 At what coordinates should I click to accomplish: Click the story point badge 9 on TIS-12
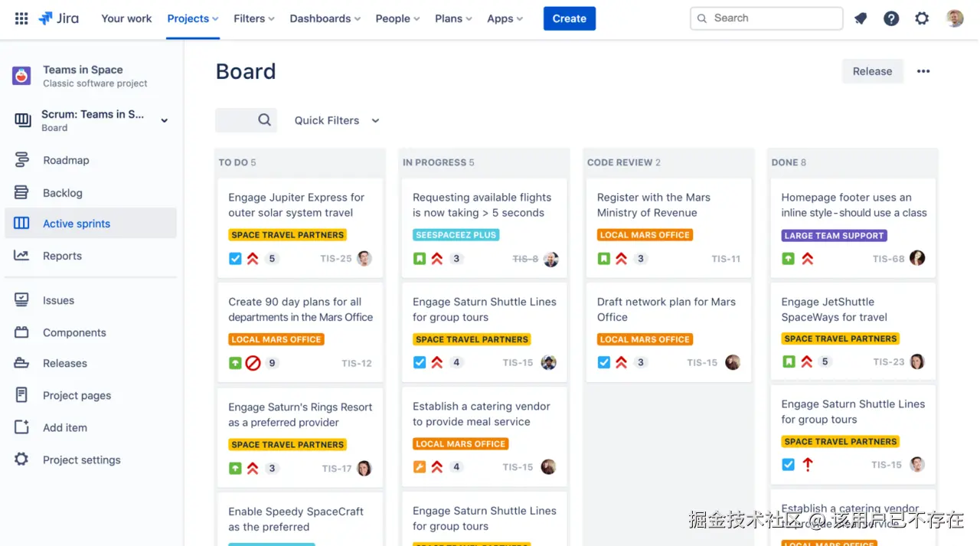(x=272, y=363)
